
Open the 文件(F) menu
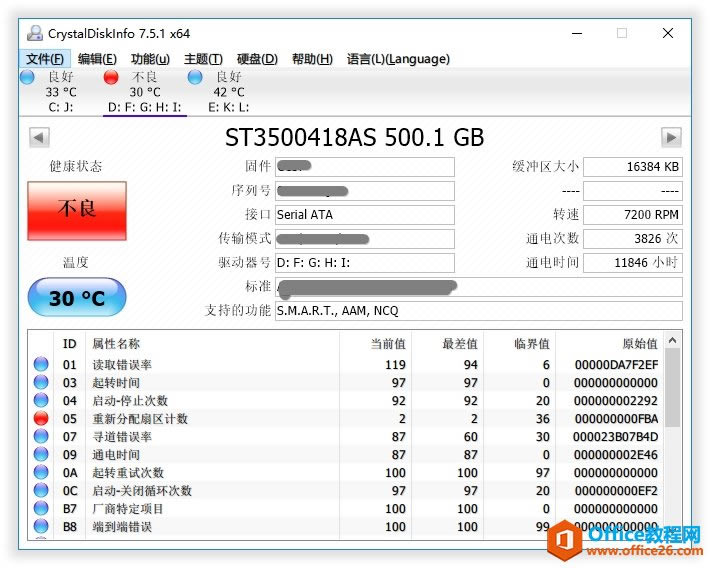(x=44, y=59)
